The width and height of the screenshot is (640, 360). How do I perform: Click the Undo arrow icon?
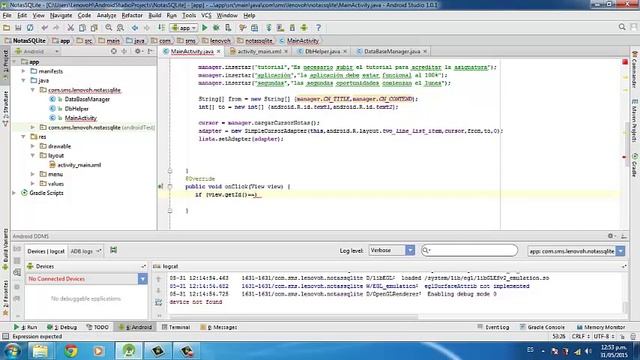coord(44,28)
